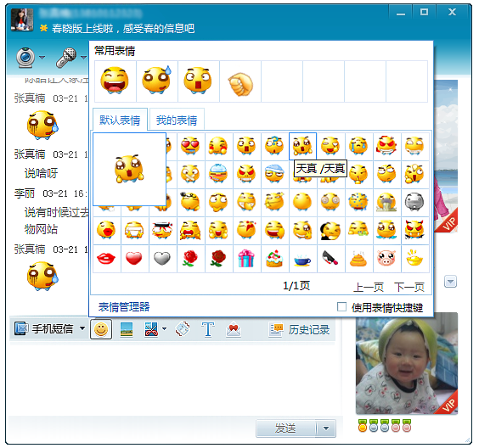479x448 pixels.
Task: Choose the birthday cake emoticon
Action: pos(274,259)
